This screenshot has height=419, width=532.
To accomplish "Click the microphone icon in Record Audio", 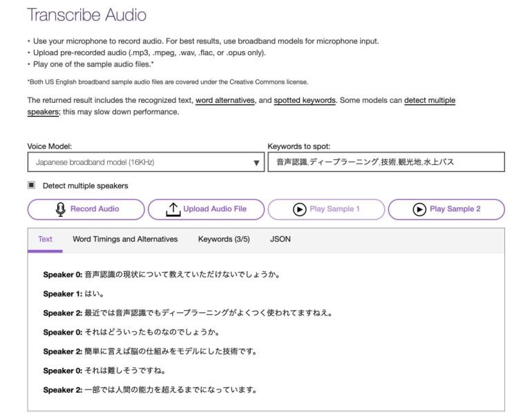I will click(60, 209).
